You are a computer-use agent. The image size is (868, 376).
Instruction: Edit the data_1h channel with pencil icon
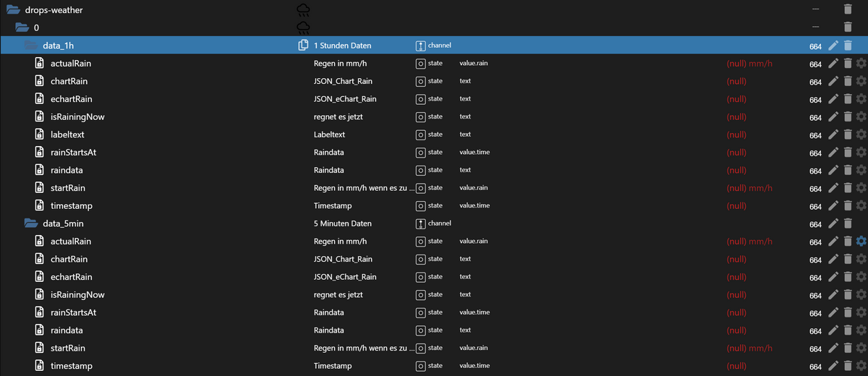pos(833,46)
